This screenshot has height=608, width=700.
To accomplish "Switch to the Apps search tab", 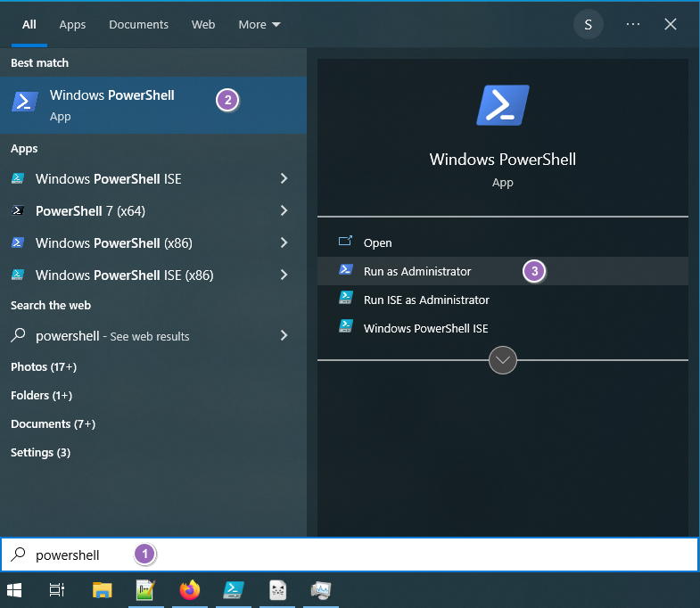I will (x=72, y=25).
